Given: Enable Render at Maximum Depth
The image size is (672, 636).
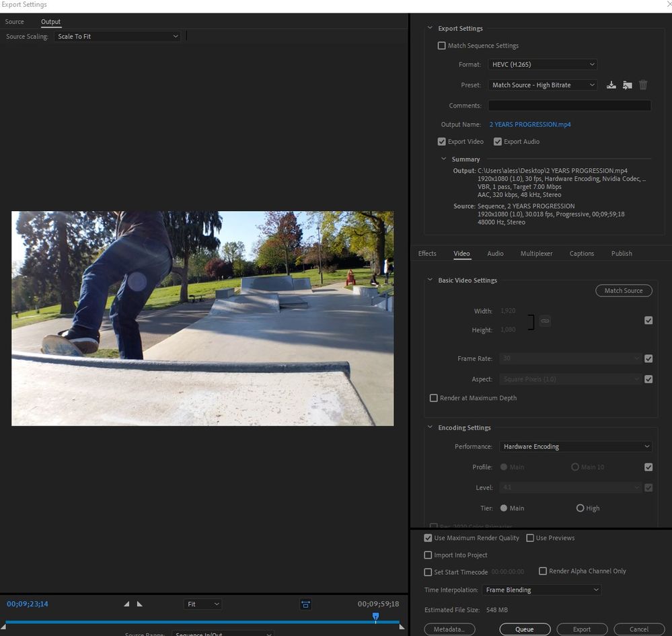Looking at the screenshot, I should coord(434,398).
